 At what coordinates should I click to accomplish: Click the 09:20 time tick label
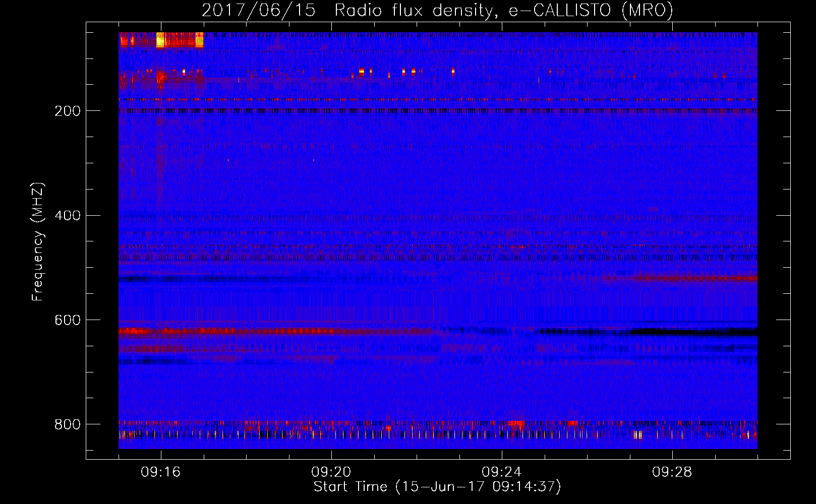pos(331,472)
